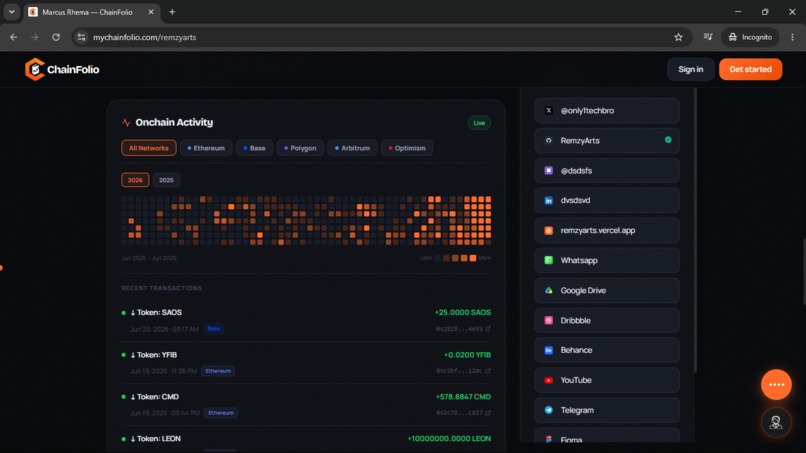Screen dimensions: 806x453
Task: Click the page vertical scrollbar
Action: click(804, 271)
